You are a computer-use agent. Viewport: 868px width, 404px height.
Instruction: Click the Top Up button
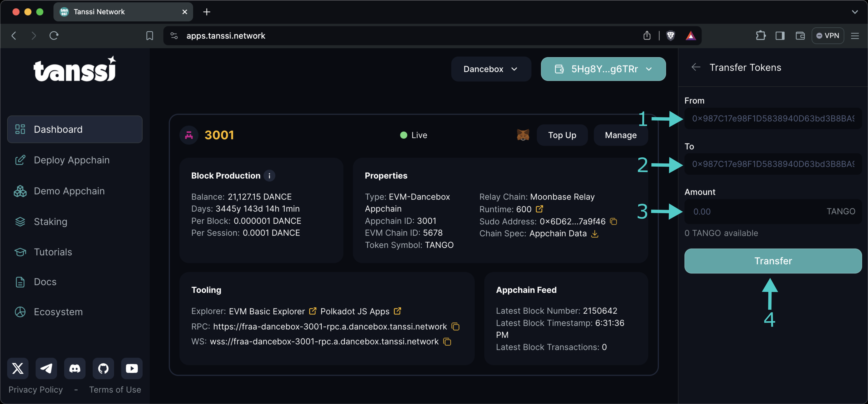[562, 135]
